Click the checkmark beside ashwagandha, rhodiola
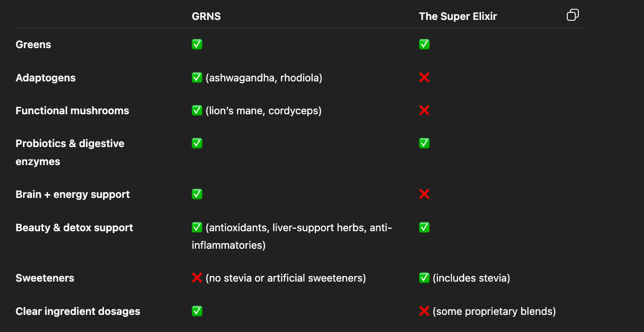 197,77
